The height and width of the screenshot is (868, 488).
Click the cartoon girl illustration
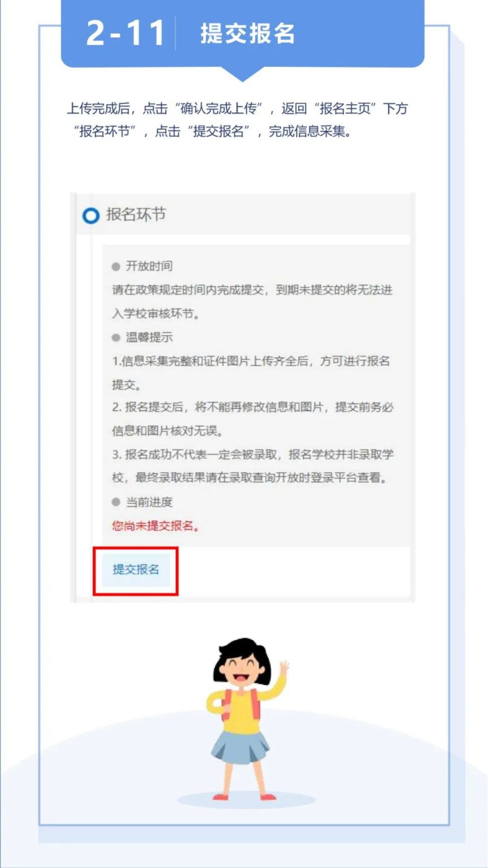(247, 719)
